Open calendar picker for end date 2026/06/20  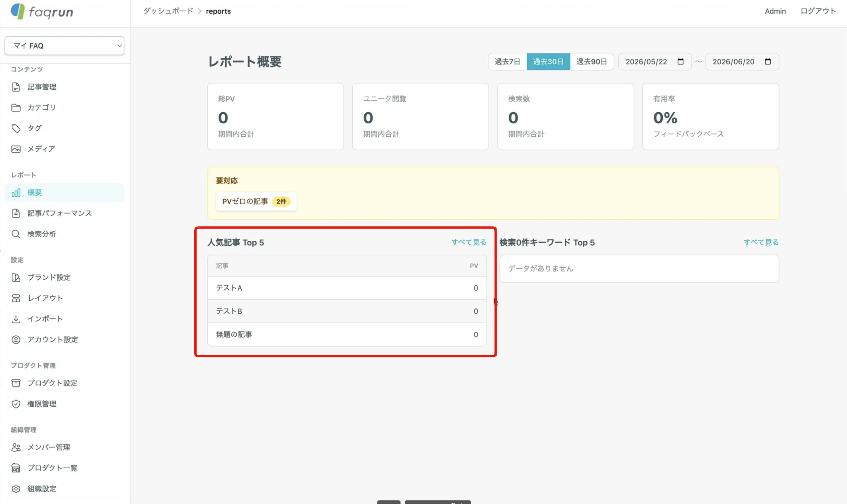(768, 61)
